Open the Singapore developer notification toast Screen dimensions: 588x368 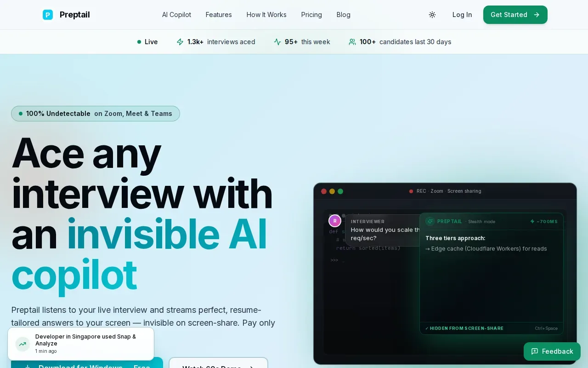(x=81, y=344)
